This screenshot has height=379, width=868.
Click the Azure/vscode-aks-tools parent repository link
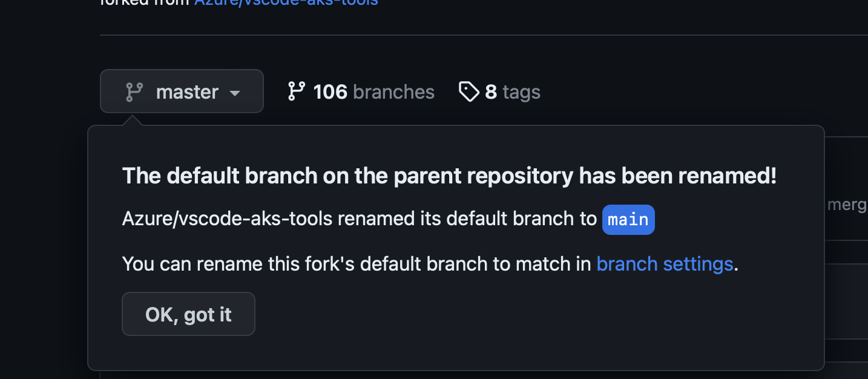click(x=284, y=3)
